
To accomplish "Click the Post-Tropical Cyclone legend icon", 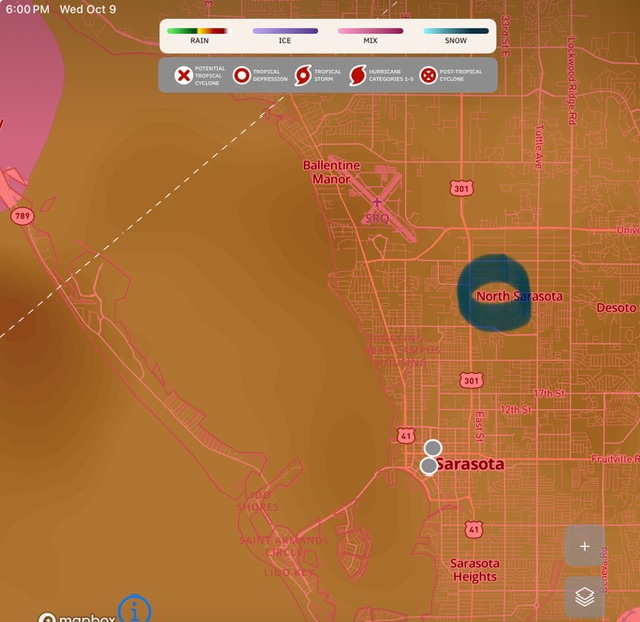I will tap(428, 75).
